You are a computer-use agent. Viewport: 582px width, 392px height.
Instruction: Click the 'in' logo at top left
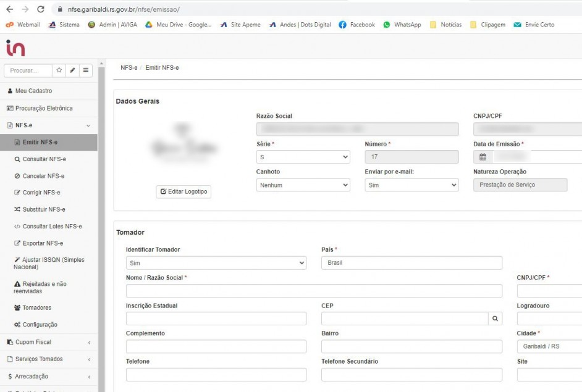(x=15, y=48)
